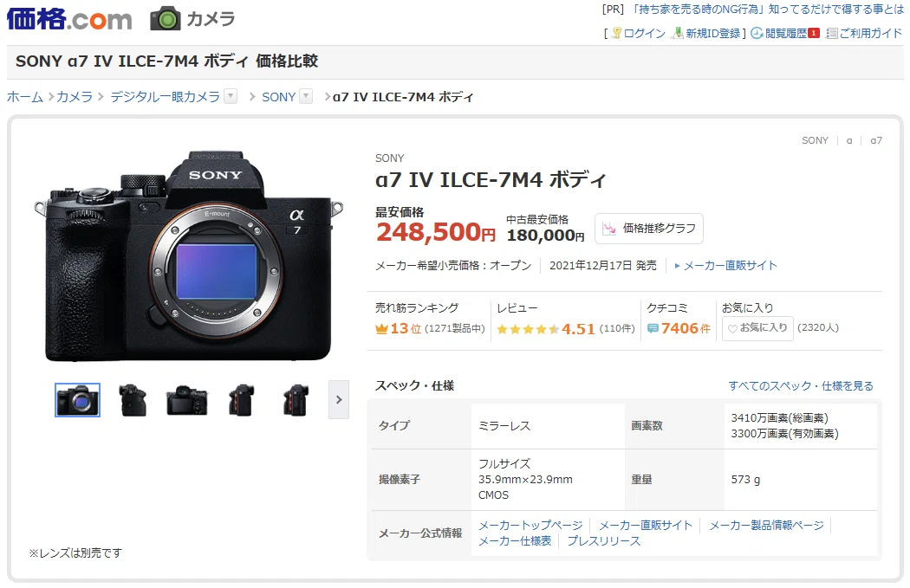Click the 573 g weight value

pos(745,480)
